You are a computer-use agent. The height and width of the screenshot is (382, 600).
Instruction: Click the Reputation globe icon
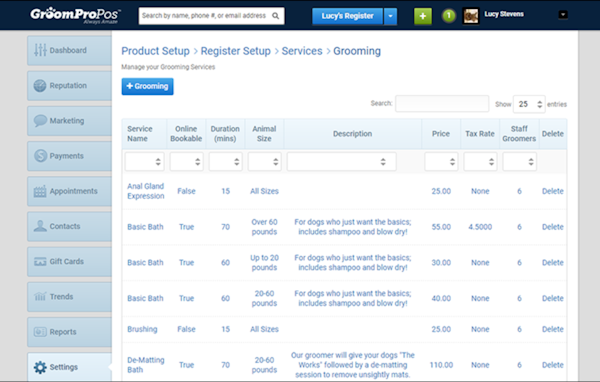(40, 85)
